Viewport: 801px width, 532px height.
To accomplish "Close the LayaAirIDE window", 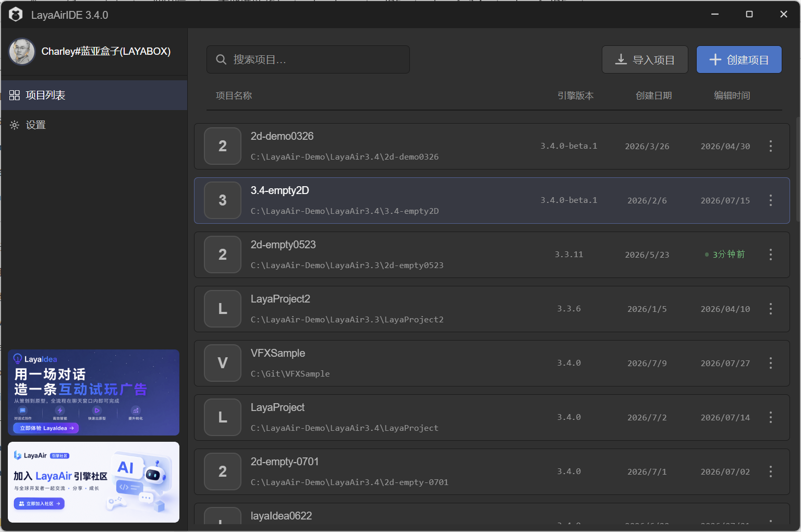I will [x=784, y=14].
